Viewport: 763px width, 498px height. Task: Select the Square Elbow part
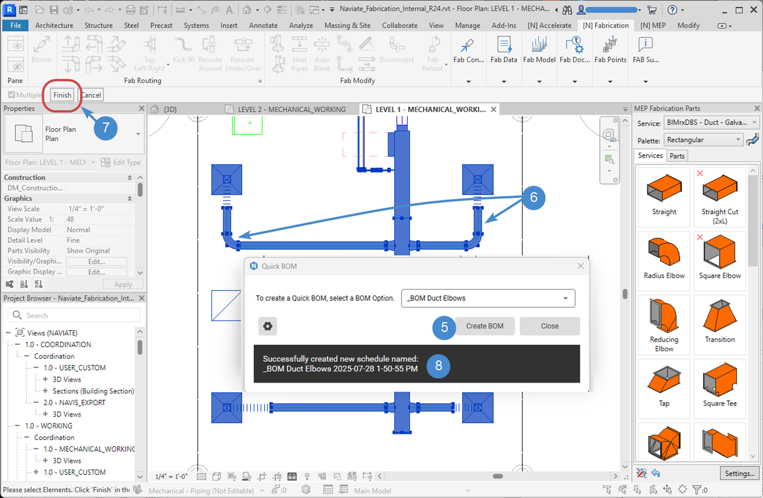coord(720,260)
